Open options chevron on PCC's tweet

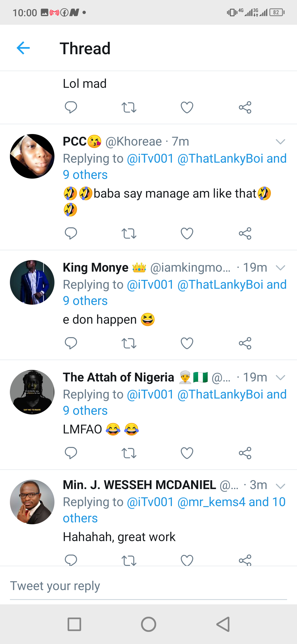coord(280,142)
